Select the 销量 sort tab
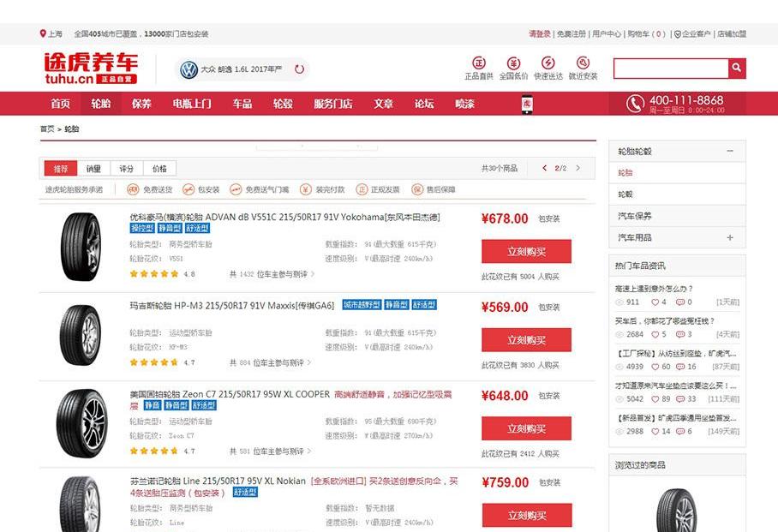The image size is (778, 532). 93,168
